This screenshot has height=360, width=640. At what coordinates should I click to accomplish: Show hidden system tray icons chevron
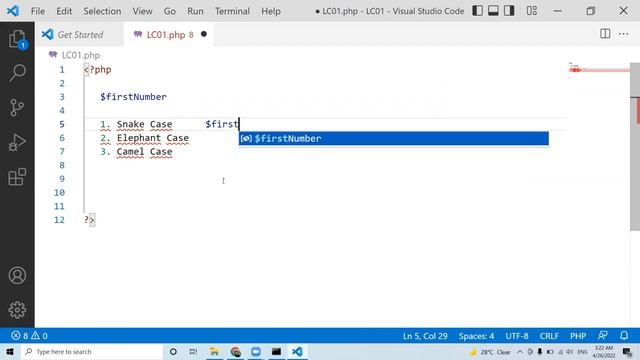click(x=520, y=352)
